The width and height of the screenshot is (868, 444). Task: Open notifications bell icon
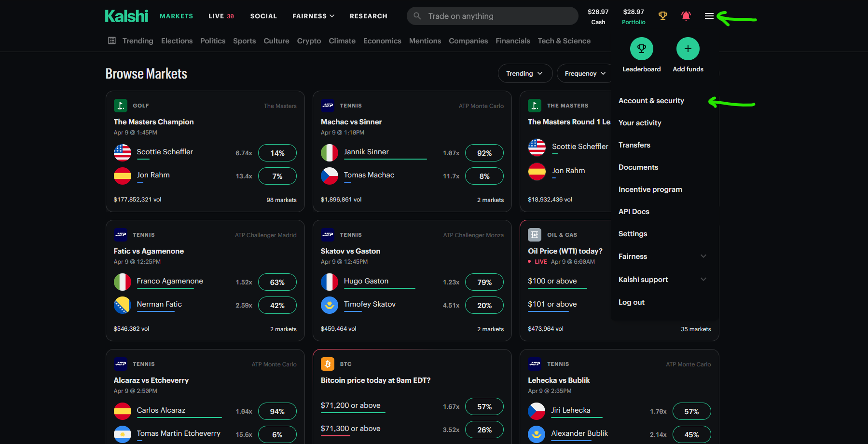click(x=686, y=16)
